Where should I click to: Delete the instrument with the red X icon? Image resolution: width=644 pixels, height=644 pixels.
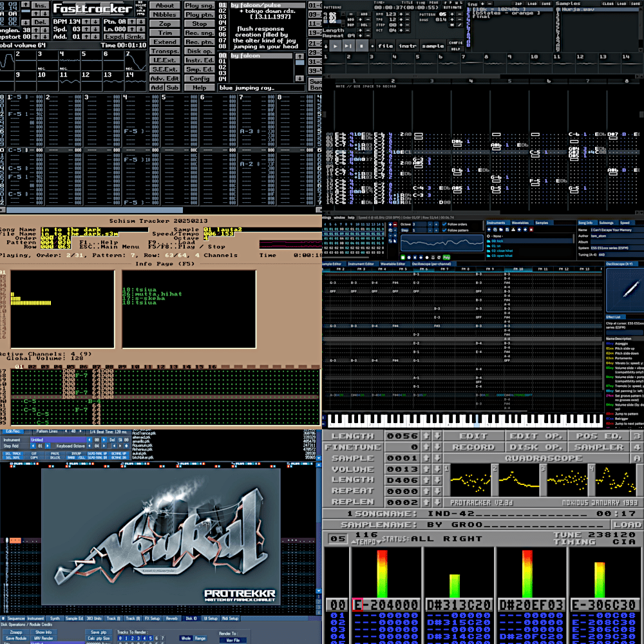point(531,230)
